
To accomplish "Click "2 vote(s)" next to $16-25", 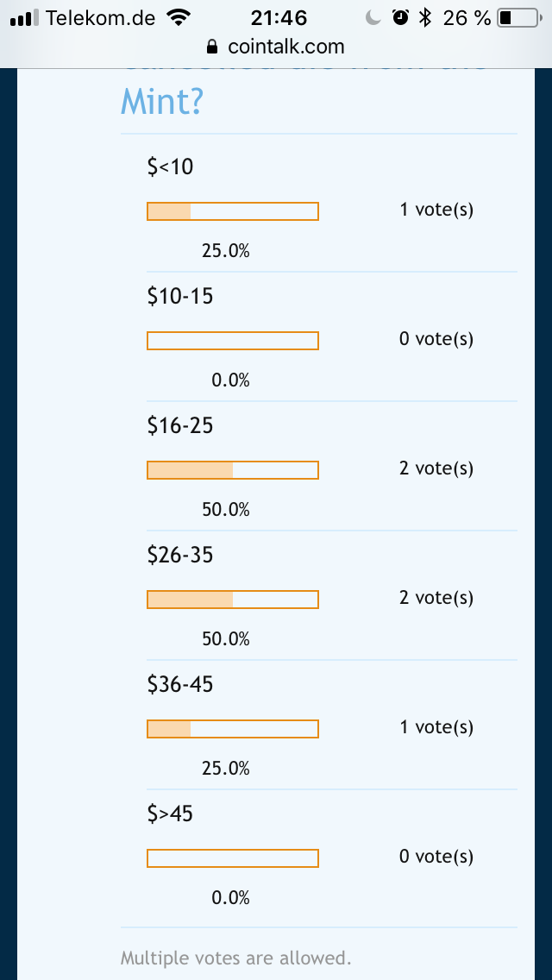I will (436, 469).
